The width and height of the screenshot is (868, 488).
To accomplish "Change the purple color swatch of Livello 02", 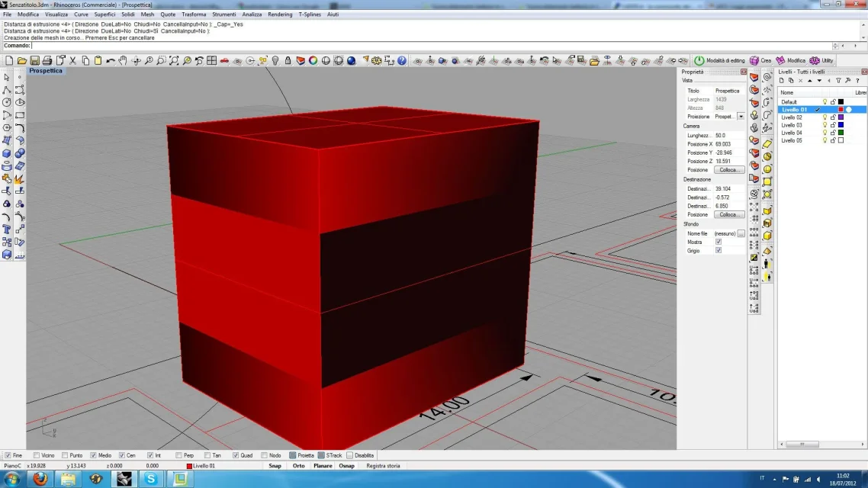I will click(841, 117).
